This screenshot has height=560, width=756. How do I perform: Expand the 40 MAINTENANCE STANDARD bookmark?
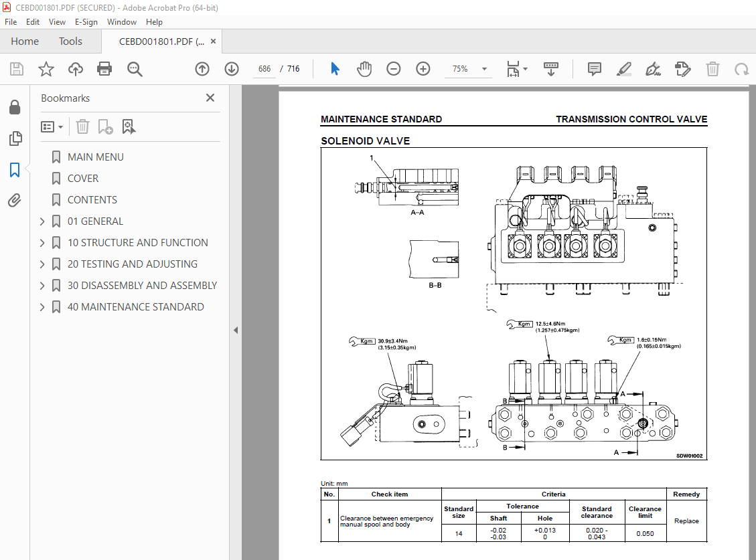coord(42,307)
